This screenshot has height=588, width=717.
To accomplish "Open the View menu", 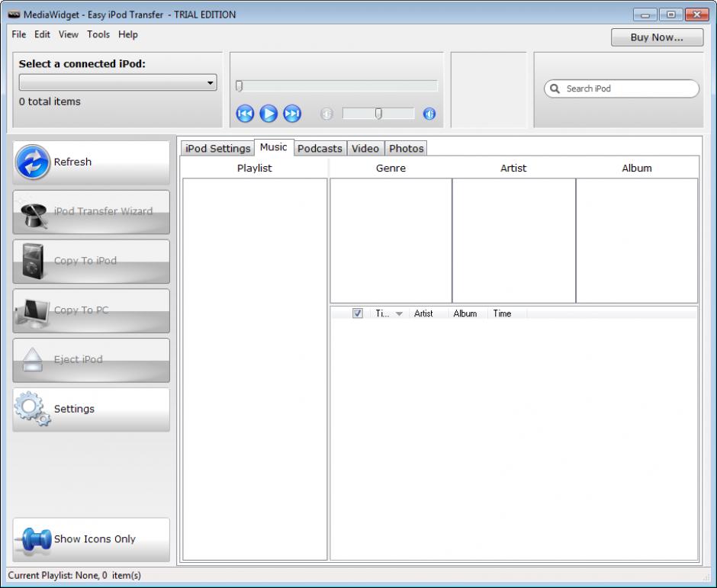I will click(x=69, y=34).
